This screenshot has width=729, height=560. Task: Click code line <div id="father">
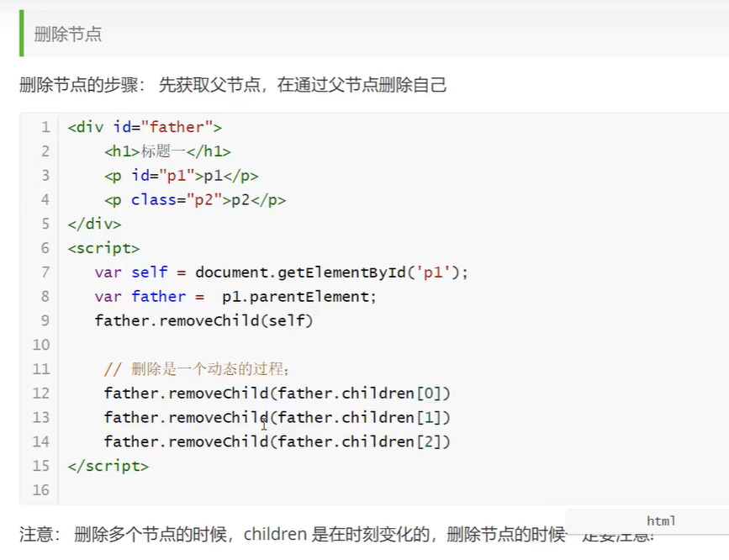click(x=145, y=127)
